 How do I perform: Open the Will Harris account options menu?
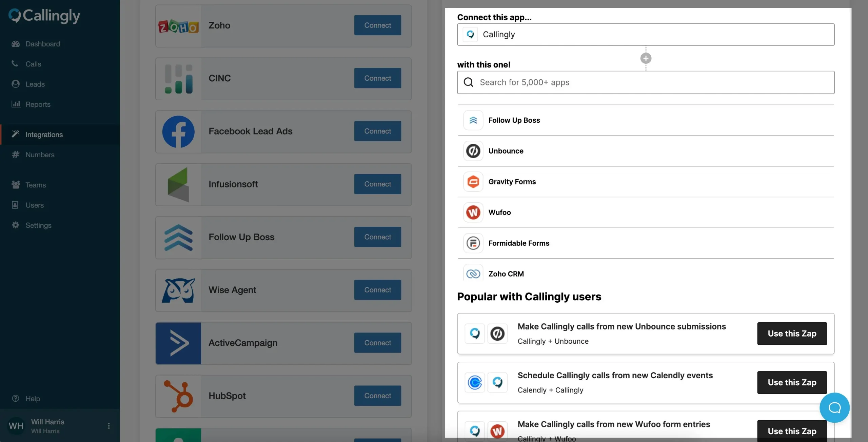(x=108, y=426)
